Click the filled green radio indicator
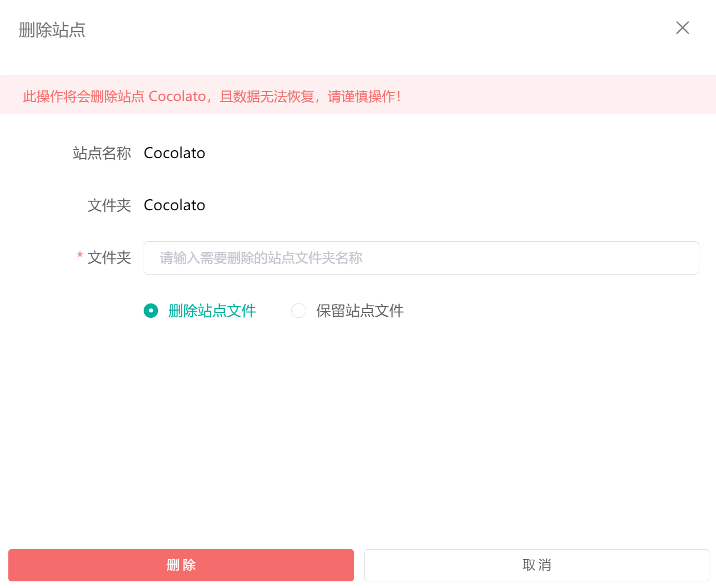Screen dimensions: 716x588 click(x=151, y=311)
